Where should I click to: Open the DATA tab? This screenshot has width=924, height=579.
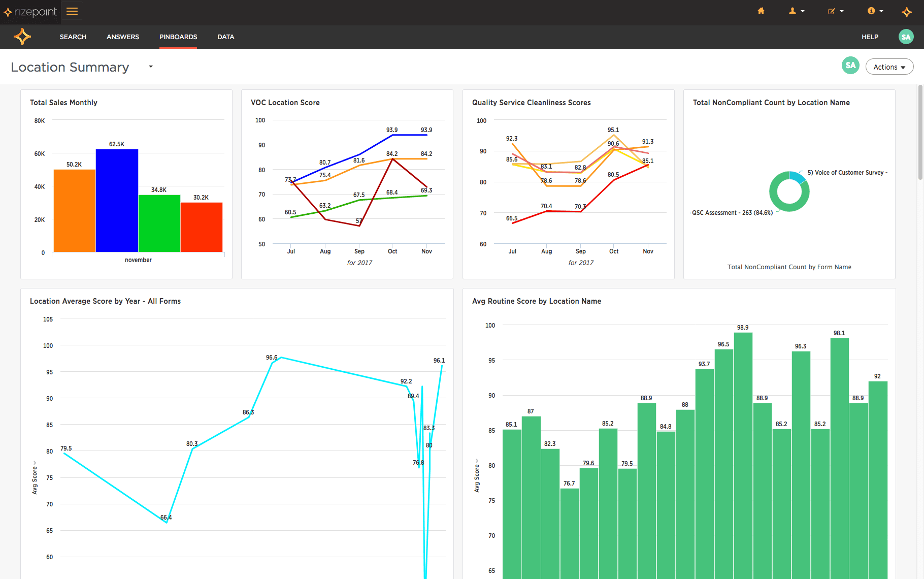pyautogui.click(x=225, y=37)
